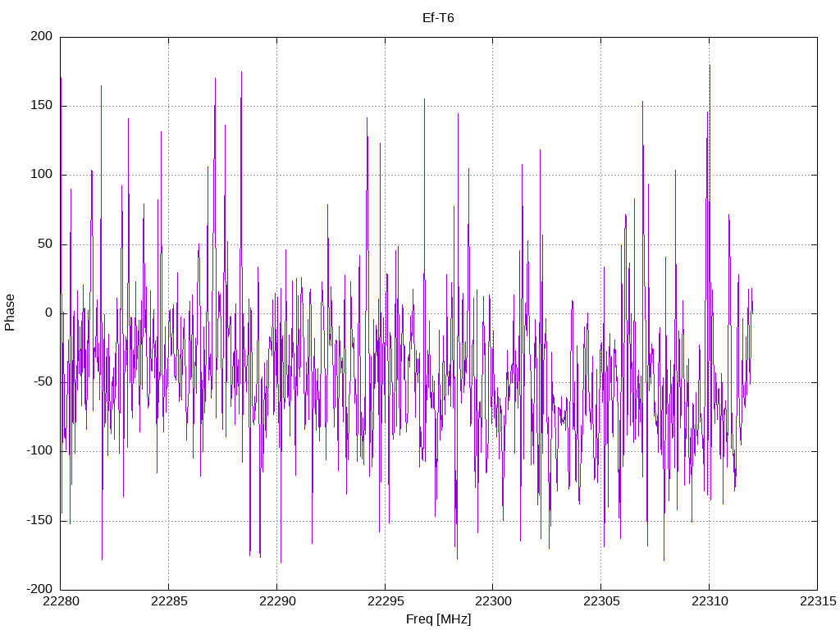Click the -100 y-axis tick label
The height and width of the screenshot is (630, 840).
click(x=39, y=451)
